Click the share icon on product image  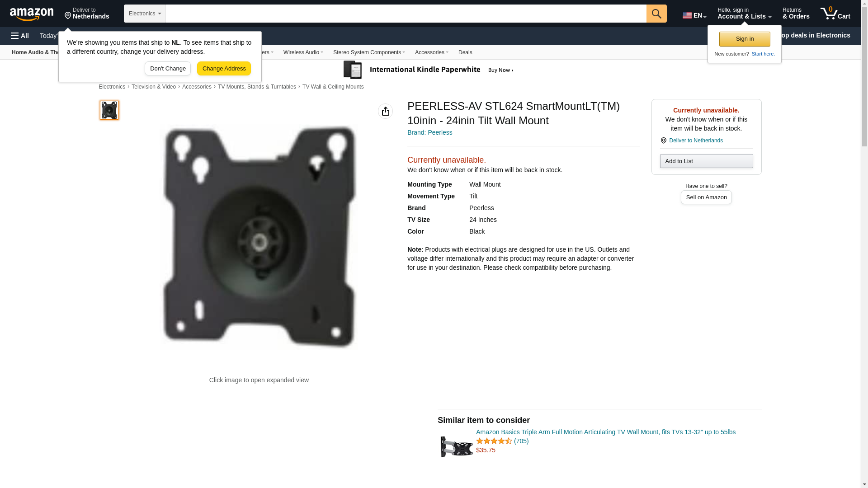tap(385, 111)
